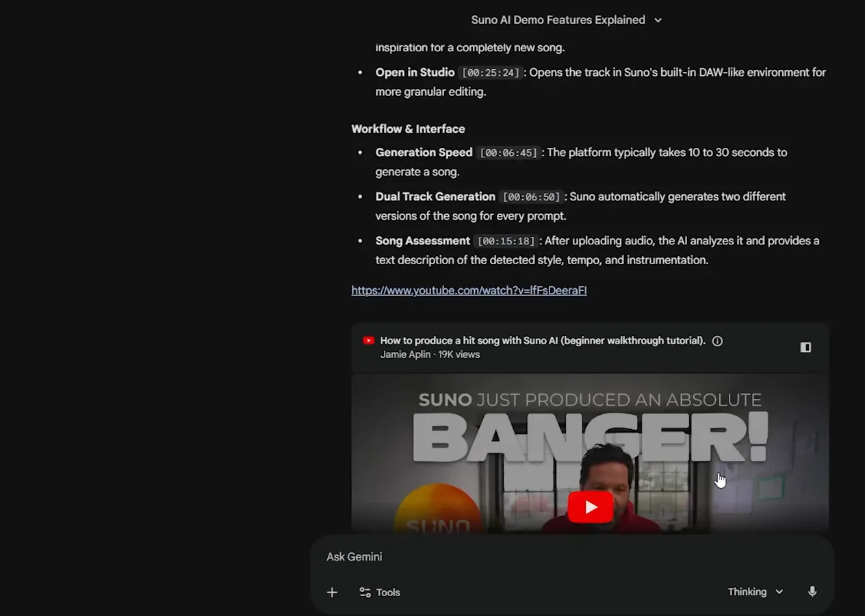The image size is (865, 616).
Task: Click the red YouTube logo on the video card
Action: 369,340
